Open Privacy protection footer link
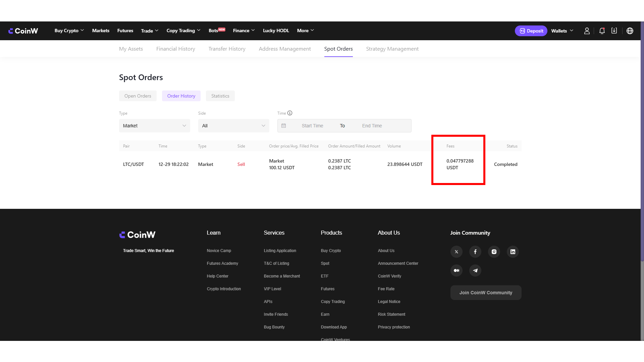 394,327
